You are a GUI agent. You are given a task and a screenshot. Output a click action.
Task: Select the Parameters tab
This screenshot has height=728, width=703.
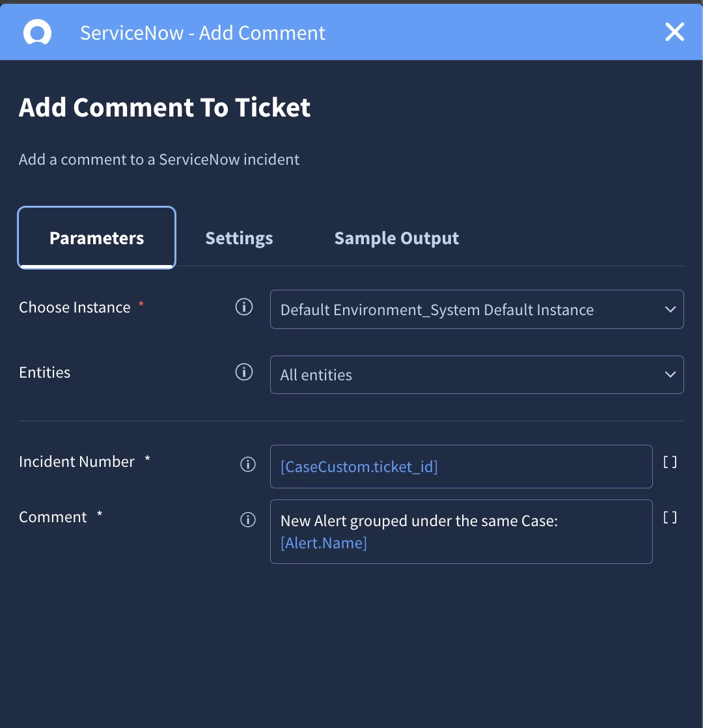click(96, 237)
